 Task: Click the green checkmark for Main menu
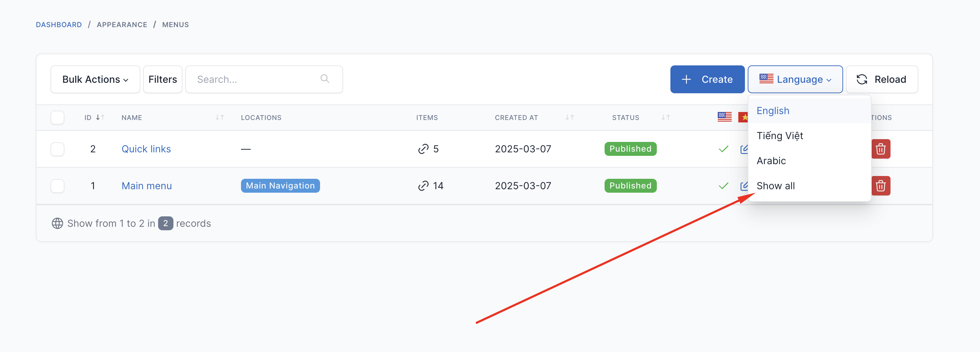pyautogui.click(x=723, y=186)
